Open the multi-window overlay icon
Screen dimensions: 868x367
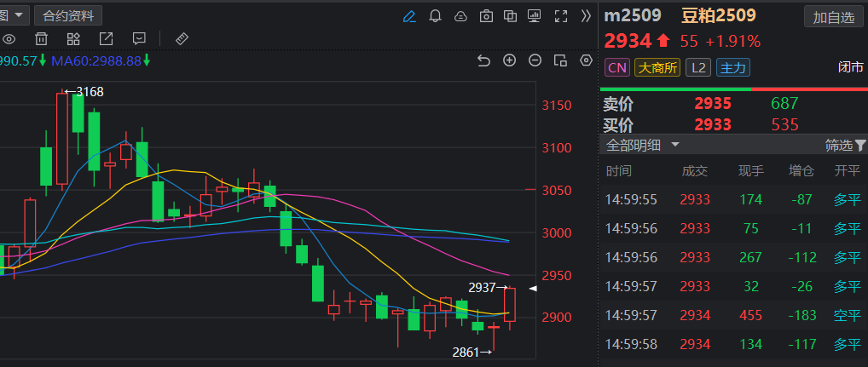click(x=510, y=16)
